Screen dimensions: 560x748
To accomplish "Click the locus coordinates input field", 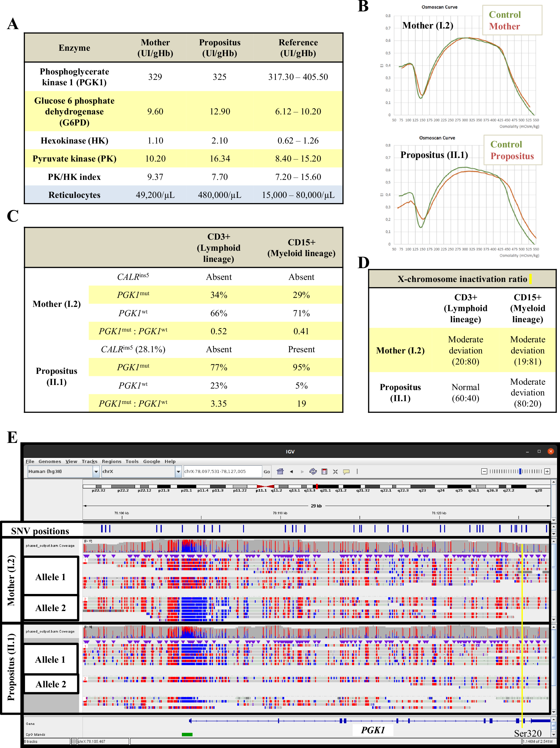I will [x=222, y=471].
